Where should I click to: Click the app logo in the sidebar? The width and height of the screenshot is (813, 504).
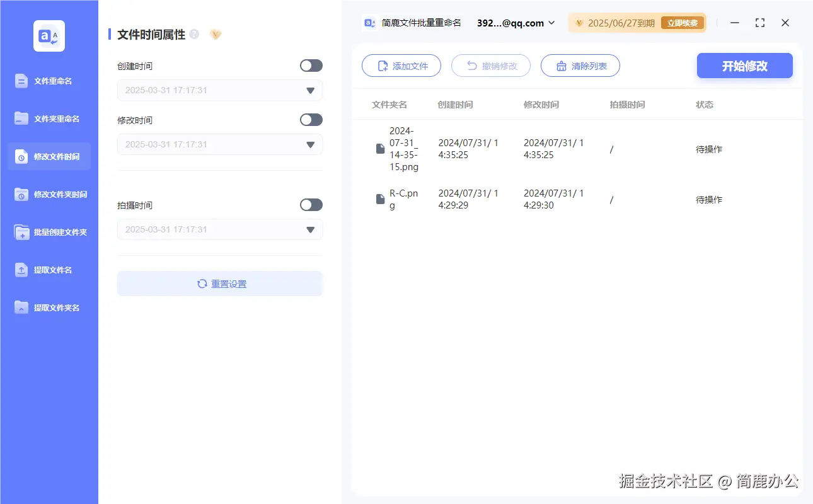[49, 36]
